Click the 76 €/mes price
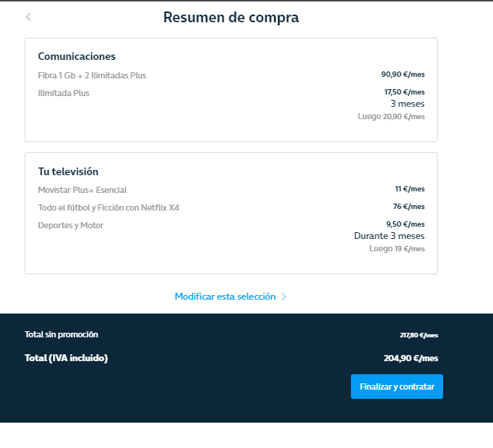The width and height of the screenshot is (493, 448). tap(409, 207)
